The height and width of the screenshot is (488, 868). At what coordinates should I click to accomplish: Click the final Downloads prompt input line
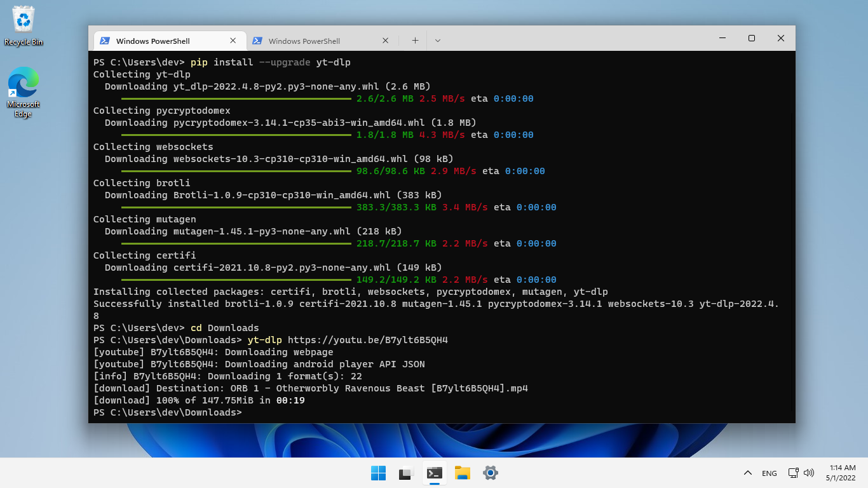pyautogui.click(x=167, y=412)
